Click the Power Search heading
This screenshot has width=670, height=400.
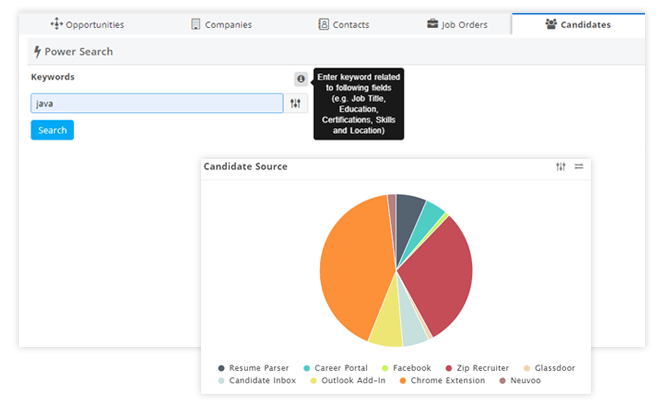coord(79,52)
